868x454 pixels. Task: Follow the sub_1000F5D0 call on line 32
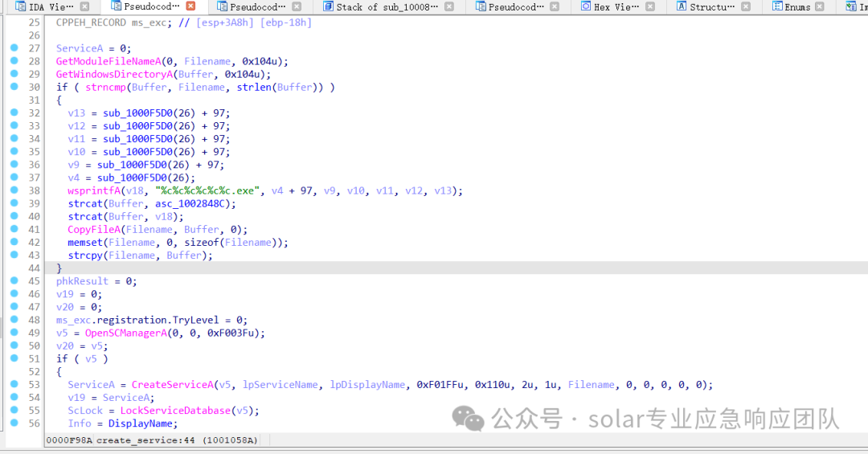[138, 113]
